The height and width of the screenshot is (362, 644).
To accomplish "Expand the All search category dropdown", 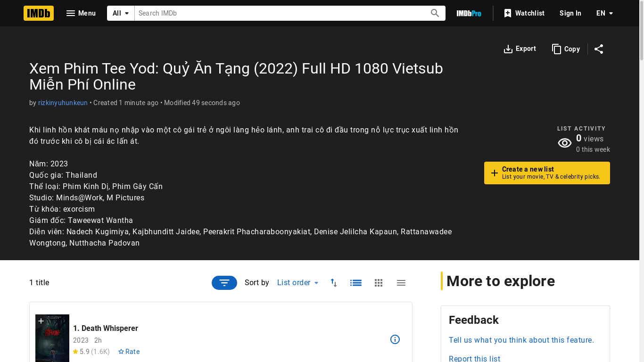I will (x=121, y=13).
